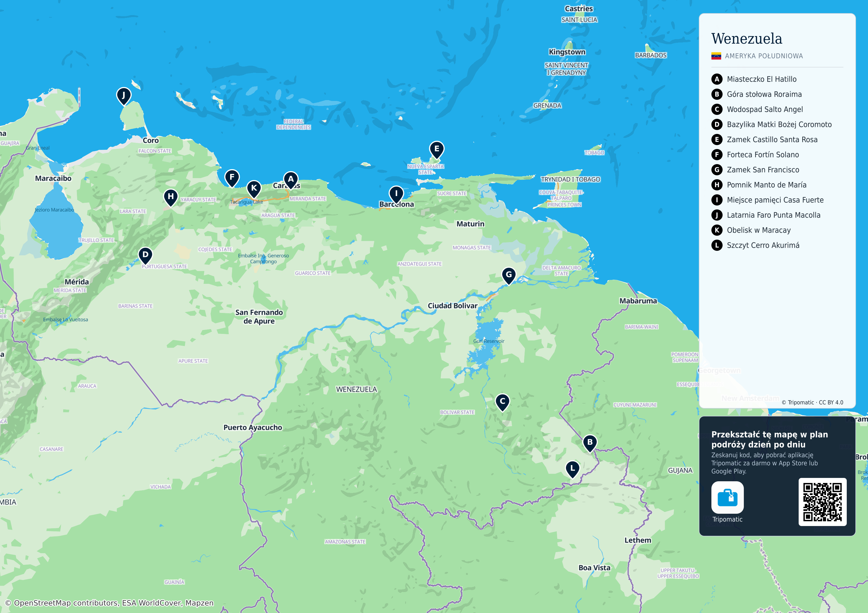Screen dimensions: 868x613
Task: Click the Guri Reservoir label
Action: point(489,341)
